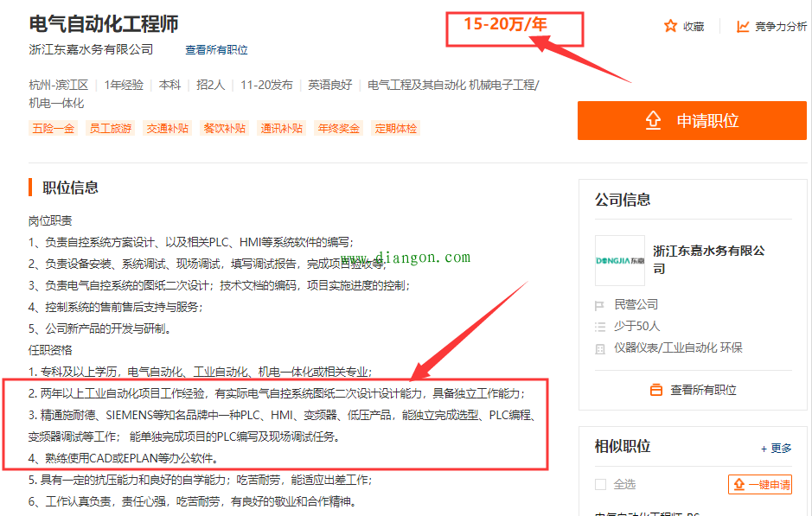Viewport: 812px width, 516px height.
Task: Check the 全选 checkbox under 相似职位
Action: (x=599, y=484)
